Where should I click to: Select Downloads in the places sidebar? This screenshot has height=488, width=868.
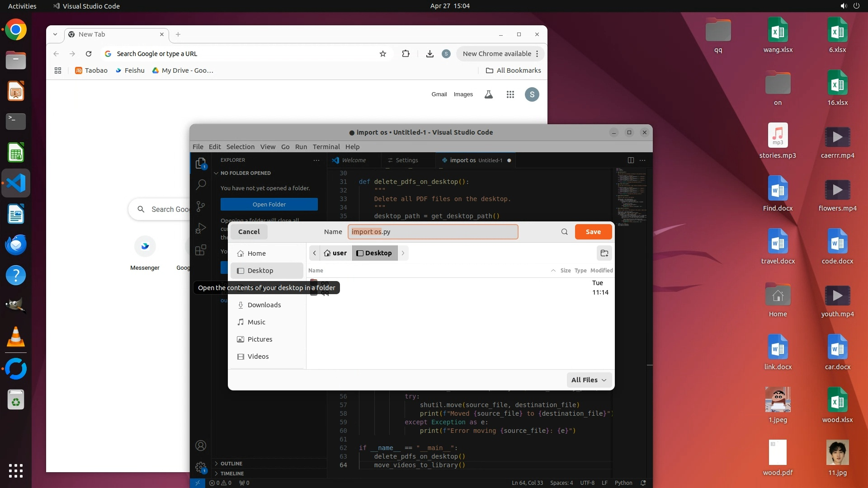pyautogui.click(x=264, y=305)
